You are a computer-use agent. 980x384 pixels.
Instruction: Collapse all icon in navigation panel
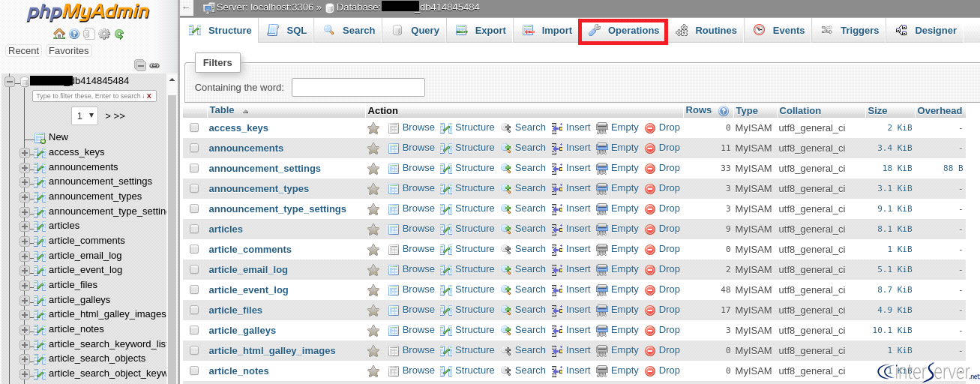(140, 65)
